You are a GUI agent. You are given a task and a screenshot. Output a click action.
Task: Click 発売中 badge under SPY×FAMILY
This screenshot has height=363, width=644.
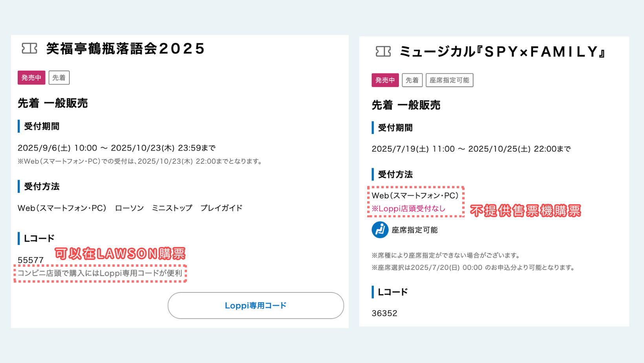[385, 80]
